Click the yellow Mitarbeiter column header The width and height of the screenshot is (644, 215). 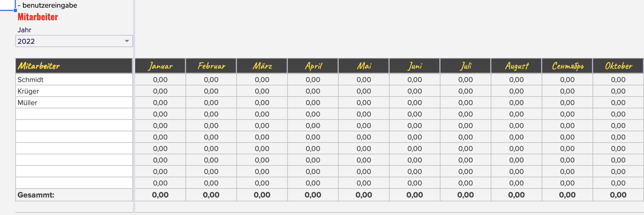coord(74,66)
